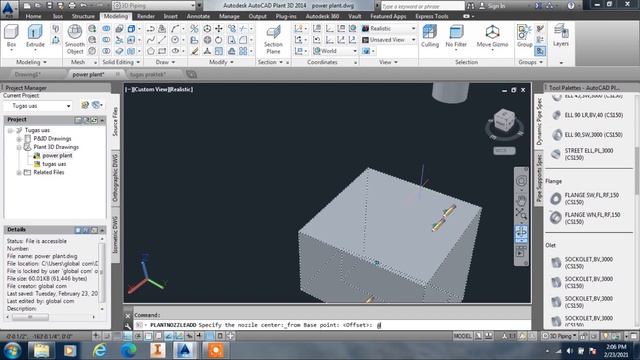Image resolution: width=640 pixels, height=360 pixels.
Task: Open the Source Files side tab
Action: coord(115,121)
